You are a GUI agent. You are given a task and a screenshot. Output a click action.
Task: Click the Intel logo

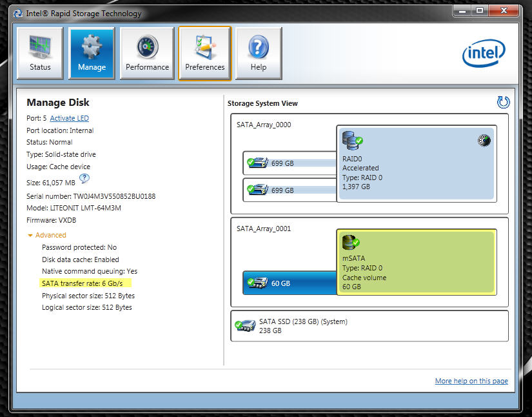(484, 54)
